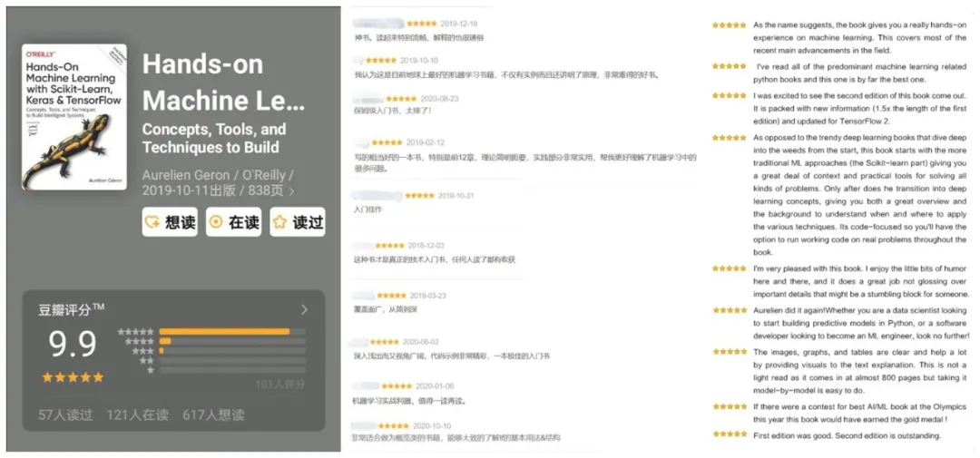
Task: Mark the book as 读过
Action: pyautogui.click(x=298, y=222)
